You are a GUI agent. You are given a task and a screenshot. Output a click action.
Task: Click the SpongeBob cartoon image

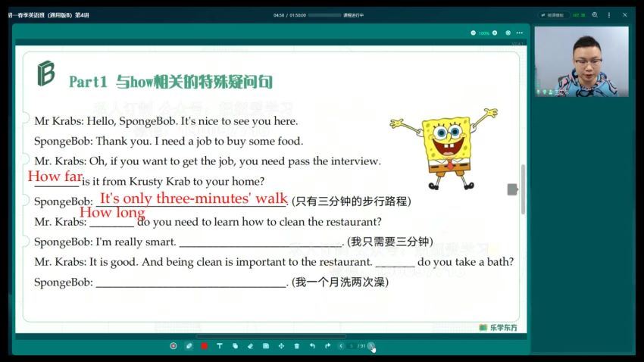[x=443, y=148]
